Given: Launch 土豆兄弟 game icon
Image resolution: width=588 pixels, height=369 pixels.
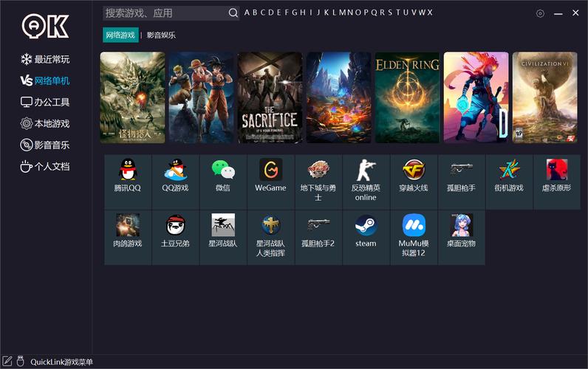Looking at the screenshot, I should (x=175, y=225).
